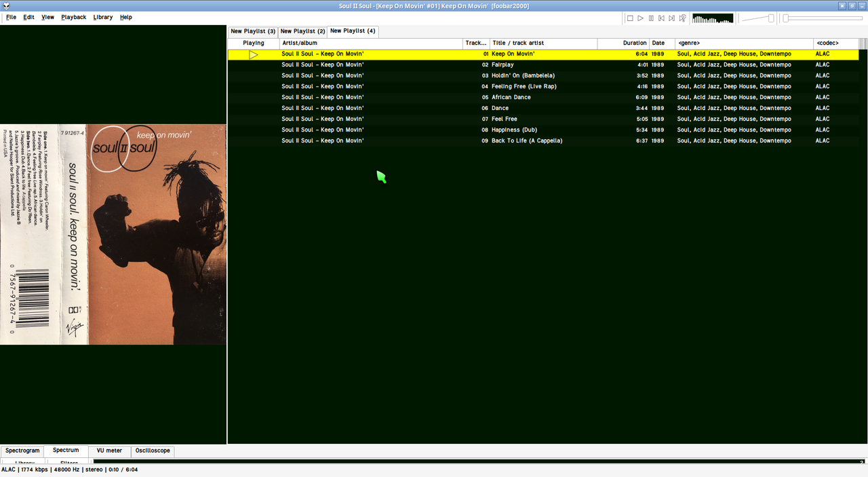Screen dimensions: 868x477
Task: Sort by the Artist/album column header
Action: (371, 43)
